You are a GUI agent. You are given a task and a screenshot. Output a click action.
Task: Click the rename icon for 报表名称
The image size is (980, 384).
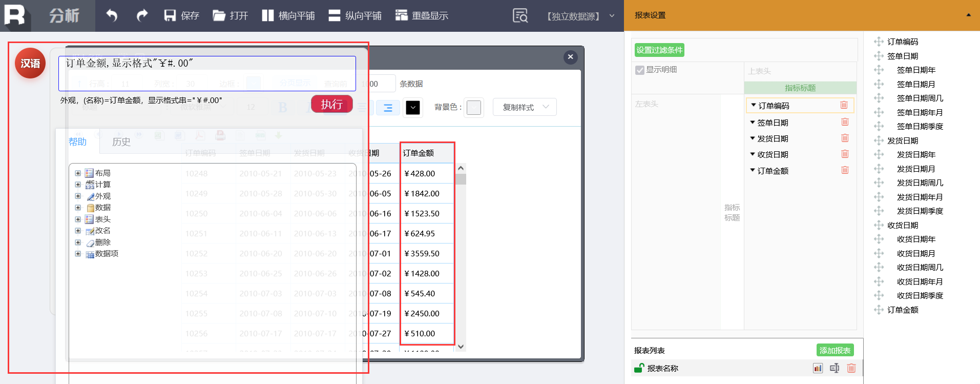835,368
